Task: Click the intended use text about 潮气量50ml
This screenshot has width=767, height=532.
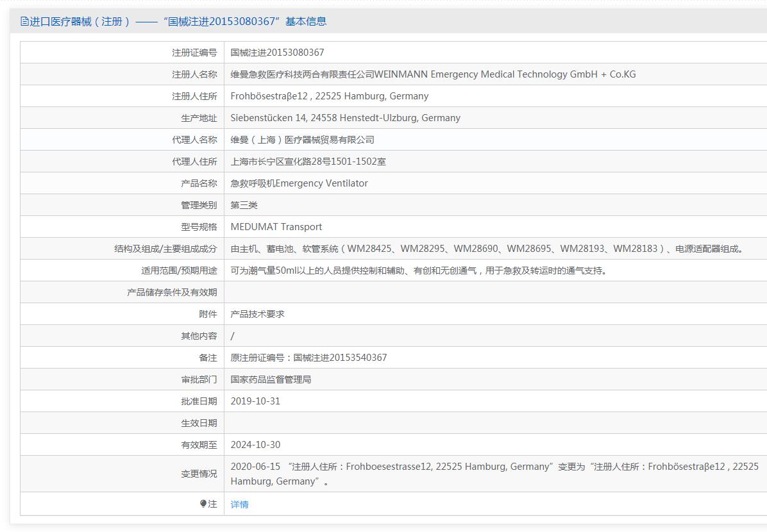Action: click(x=418, y=270)
